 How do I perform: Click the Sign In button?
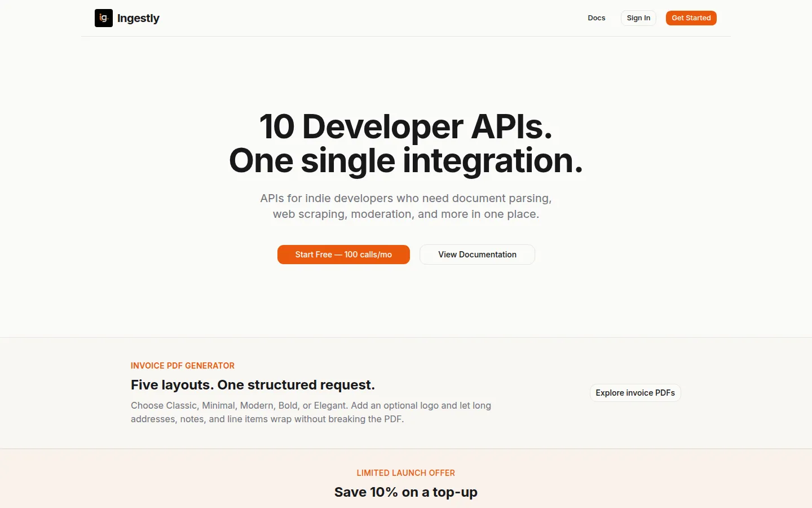tap(638, 18)
